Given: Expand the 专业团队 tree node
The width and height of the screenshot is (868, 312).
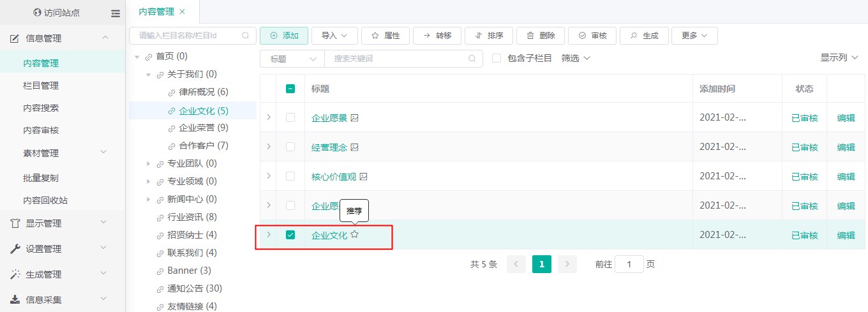Looking at the screenshot, I should click(x=149, y=164).
